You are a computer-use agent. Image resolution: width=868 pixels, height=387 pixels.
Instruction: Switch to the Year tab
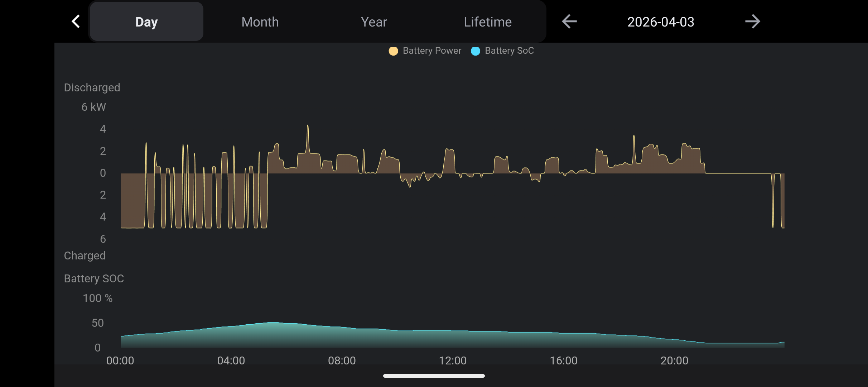click(x=374, y=21)
